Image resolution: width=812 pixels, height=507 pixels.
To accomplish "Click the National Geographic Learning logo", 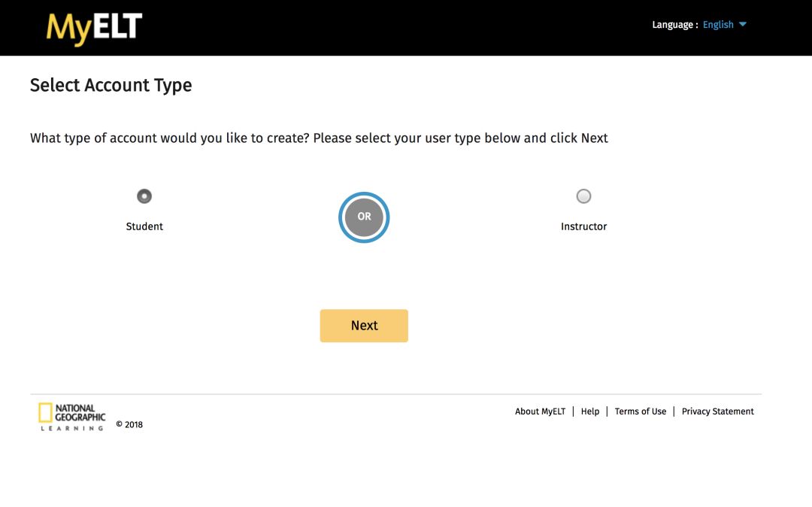I will point(72,417).
